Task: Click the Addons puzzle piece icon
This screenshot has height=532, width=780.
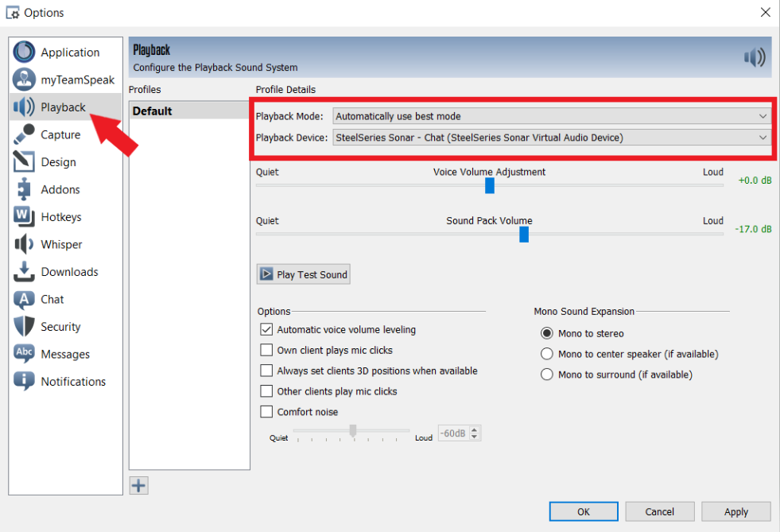Action: point(24,189)
